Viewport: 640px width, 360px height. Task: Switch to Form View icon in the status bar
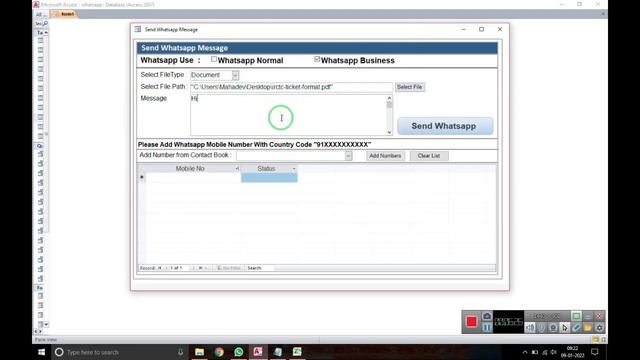click(x=596, y=340)
